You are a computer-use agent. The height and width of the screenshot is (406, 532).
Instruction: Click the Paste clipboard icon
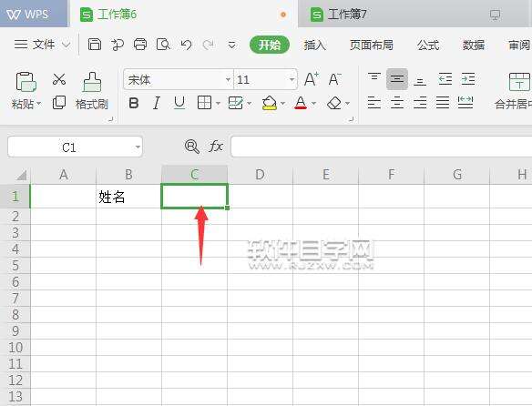(x=26, y=82)
